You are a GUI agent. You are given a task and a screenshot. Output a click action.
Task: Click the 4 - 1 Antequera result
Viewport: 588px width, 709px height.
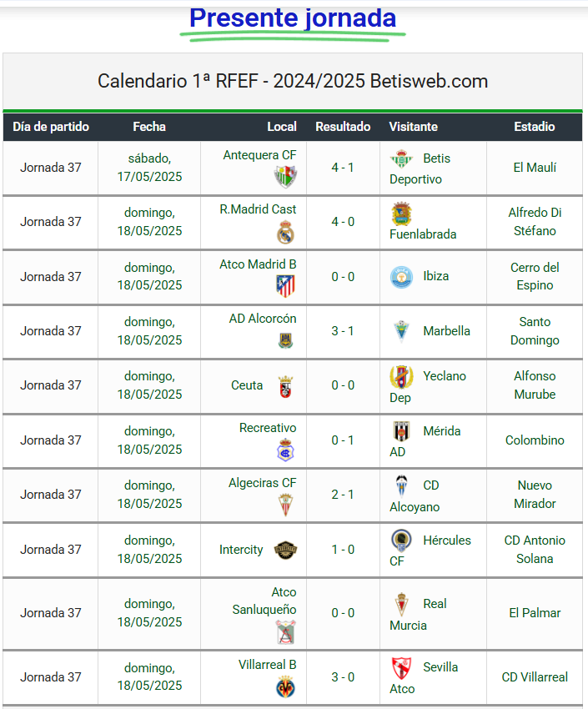343,168
